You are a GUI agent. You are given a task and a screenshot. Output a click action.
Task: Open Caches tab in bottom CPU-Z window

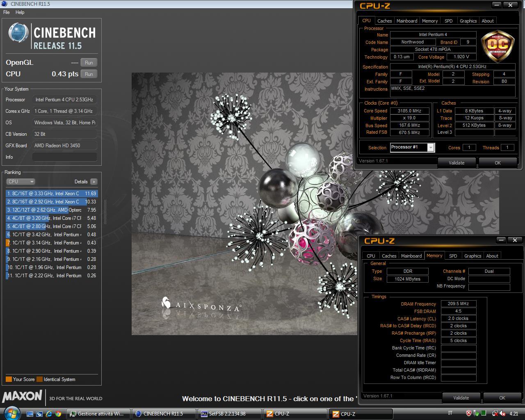[x=389, y=256]
